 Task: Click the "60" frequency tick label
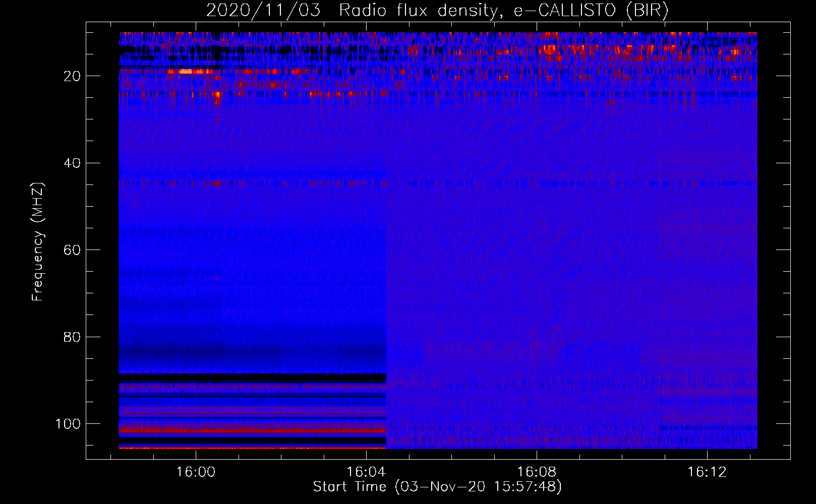(x=72, y=250)
